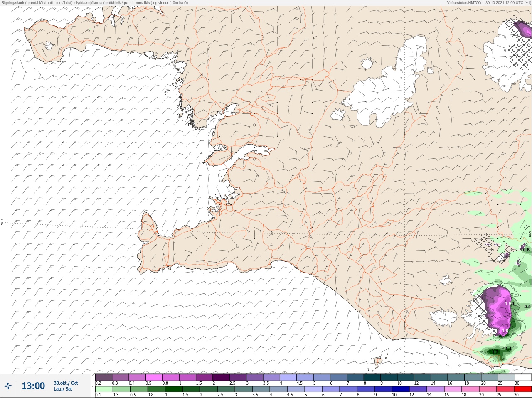Select white upper legend swatch labelled 30
The image size is (532, 398).
tap(523, 377)
